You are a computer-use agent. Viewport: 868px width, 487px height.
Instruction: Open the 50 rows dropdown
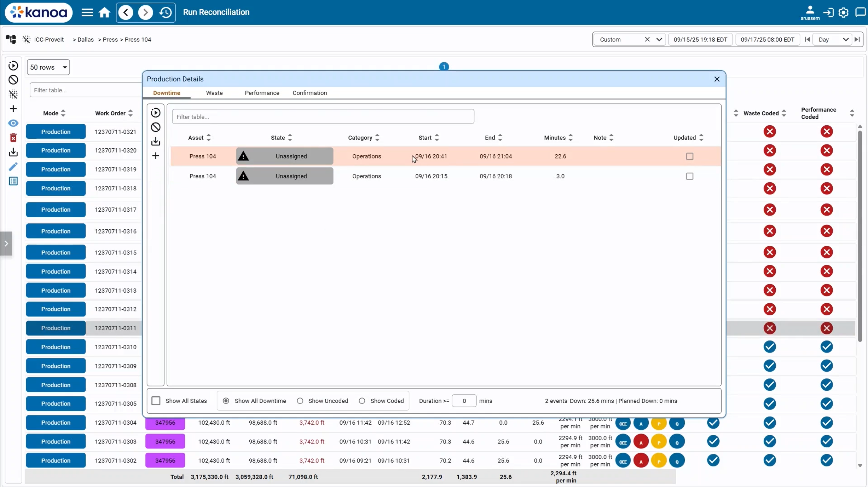click(48, 67)
